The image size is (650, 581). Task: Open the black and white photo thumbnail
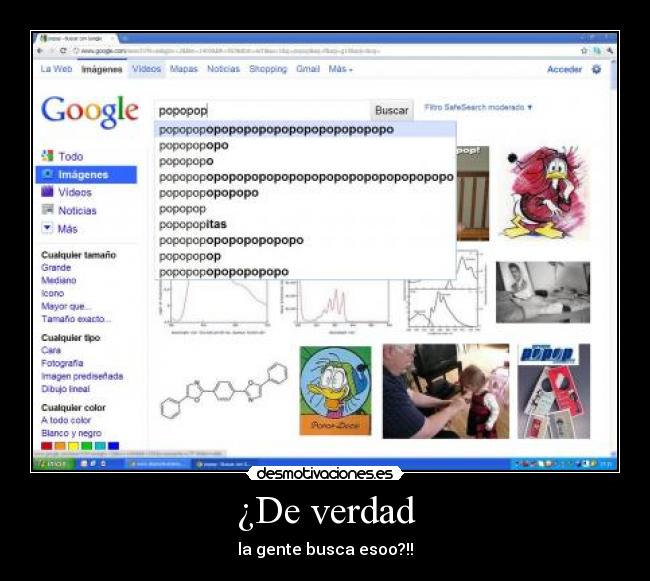tap(543, 292)
